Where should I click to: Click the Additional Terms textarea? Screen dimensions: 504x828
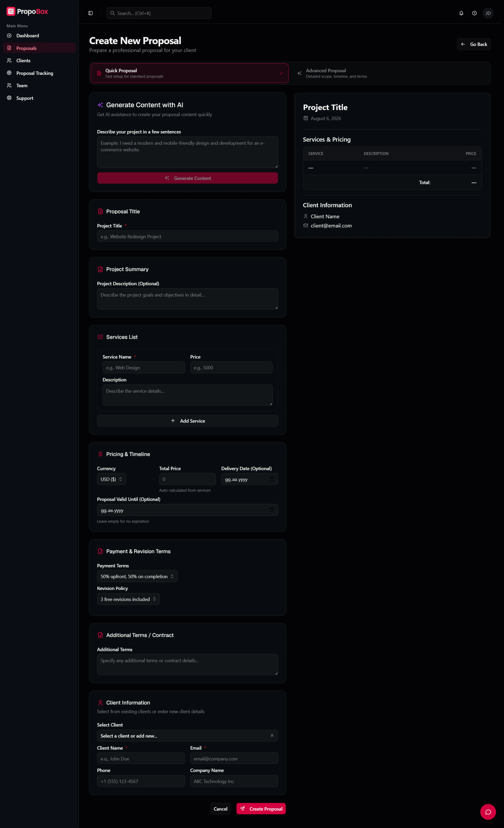tap(187, 664)
